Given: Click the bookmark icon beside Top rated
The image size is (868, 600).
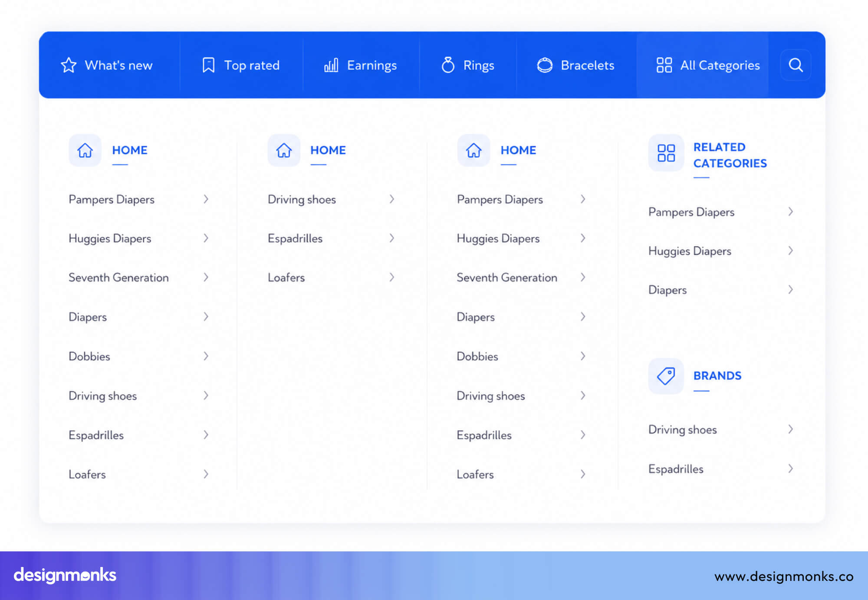Looking at the screenshot, I should (x=208, y=65).
